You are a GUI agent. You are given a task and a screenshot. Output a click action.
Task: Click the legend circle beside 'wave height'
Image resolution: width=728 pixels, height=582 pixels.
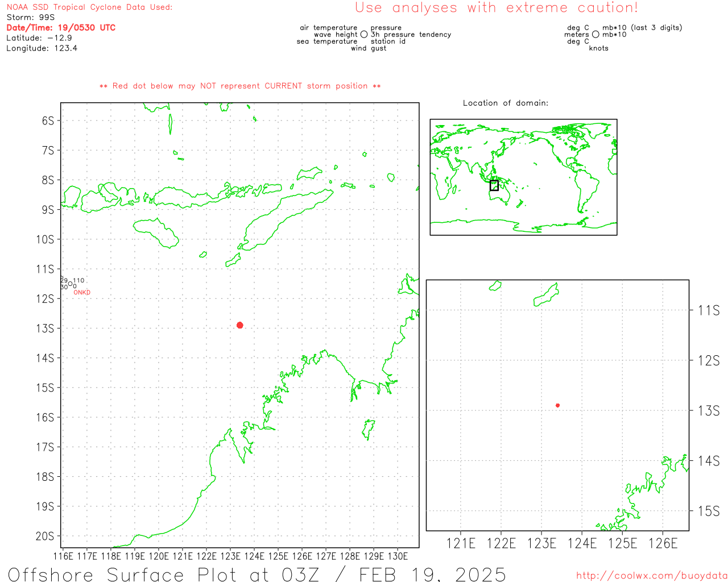coord(364,35)
